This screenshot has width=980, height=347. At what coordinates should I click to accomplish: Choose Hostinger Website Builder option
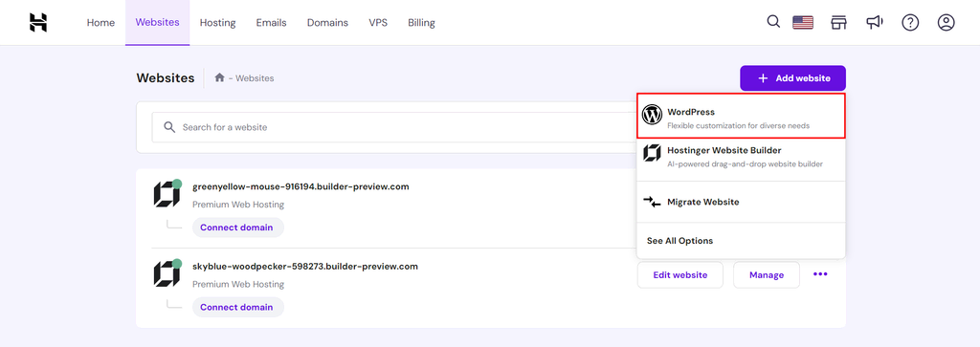[741, 157]
